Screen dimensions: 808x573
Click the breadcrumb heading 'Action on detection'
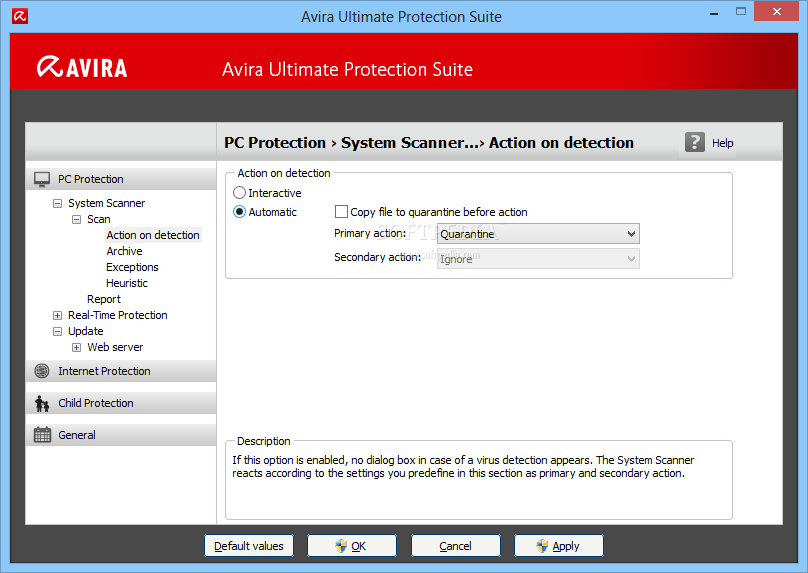click(561, 142)
